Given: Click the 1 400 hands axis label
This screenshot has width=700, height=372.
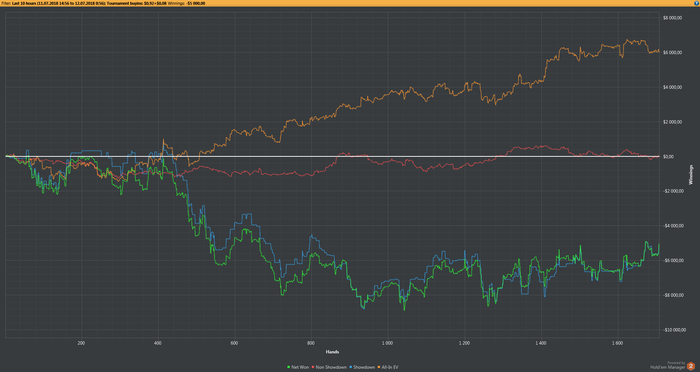Looking at the screenshot, I should (541, 343).
